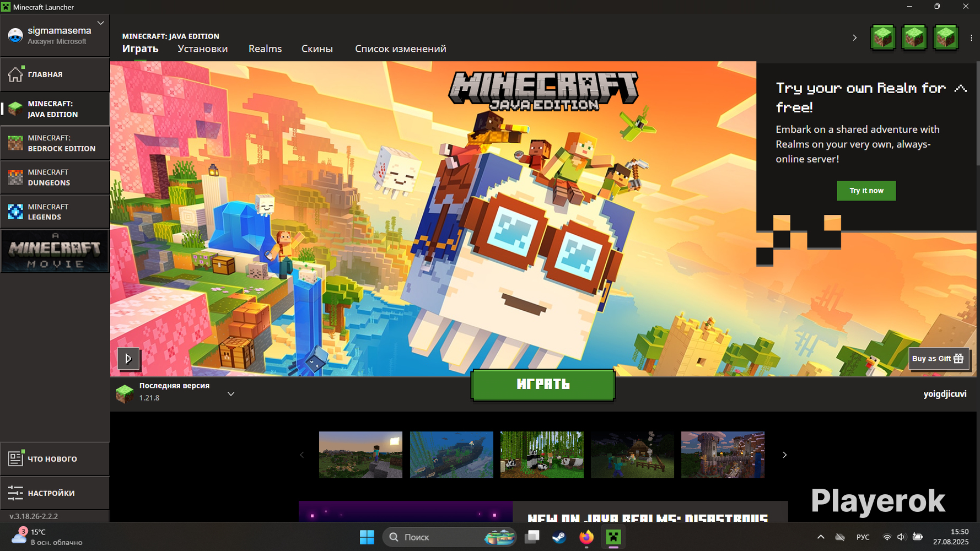Screen dimensions: 980x551
Task: Switch the РУС keyboard language indicator
Action: pyautogui.click(x=863, y=537)
